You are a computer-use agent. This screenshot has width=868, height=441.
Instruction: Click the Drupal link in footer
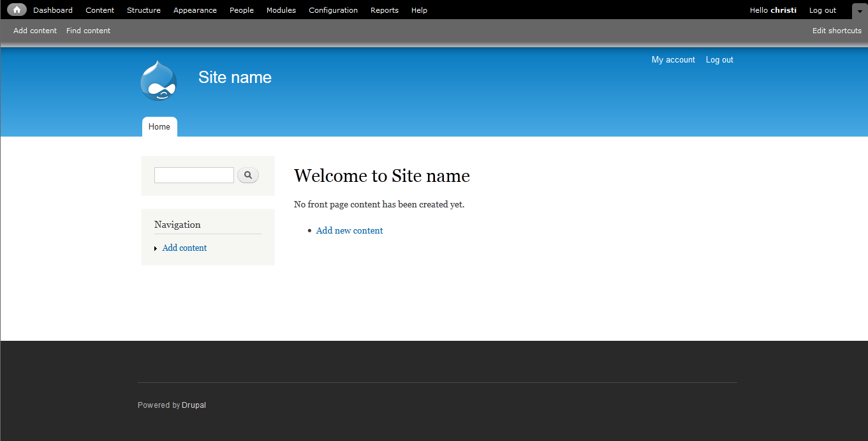pyautogui.click(x=194, y=405)
